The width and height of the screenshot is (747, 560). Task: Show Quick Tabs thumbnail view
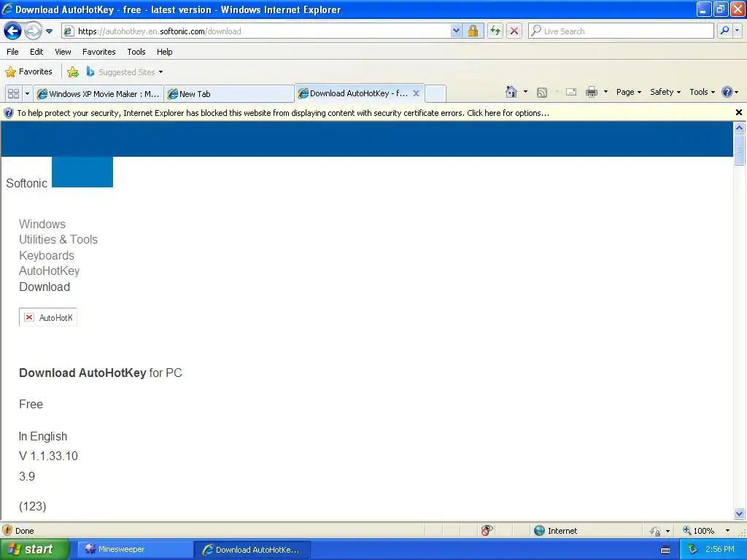pos(13,94)
